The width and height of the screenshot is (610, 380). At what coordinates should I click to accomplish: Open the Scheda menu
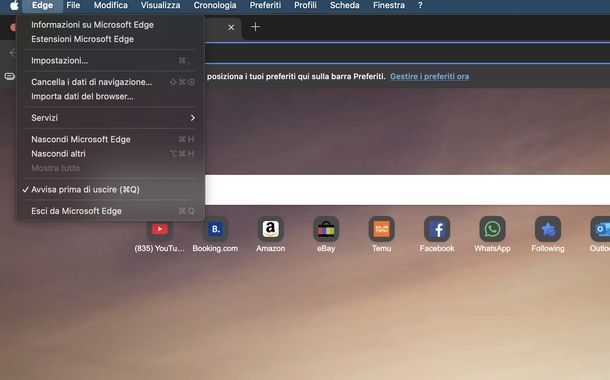pos(345,5)
